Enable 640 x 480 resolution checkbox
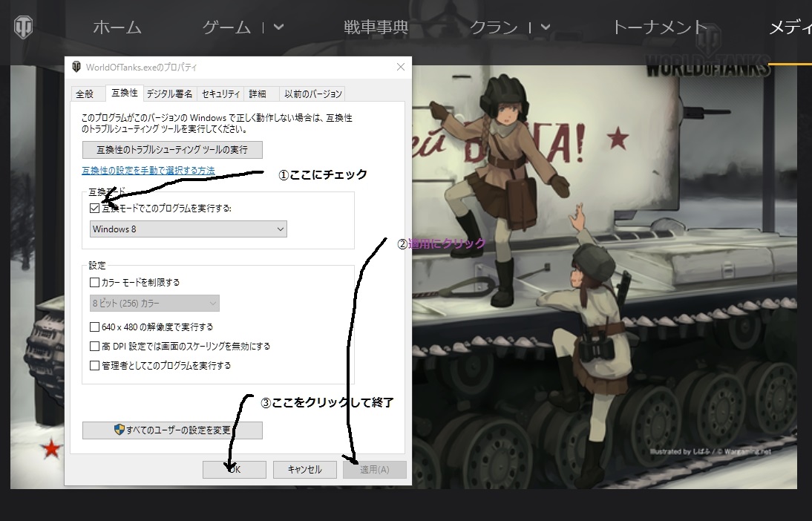Viewport: 812px width, 521px height. point(94,327)
